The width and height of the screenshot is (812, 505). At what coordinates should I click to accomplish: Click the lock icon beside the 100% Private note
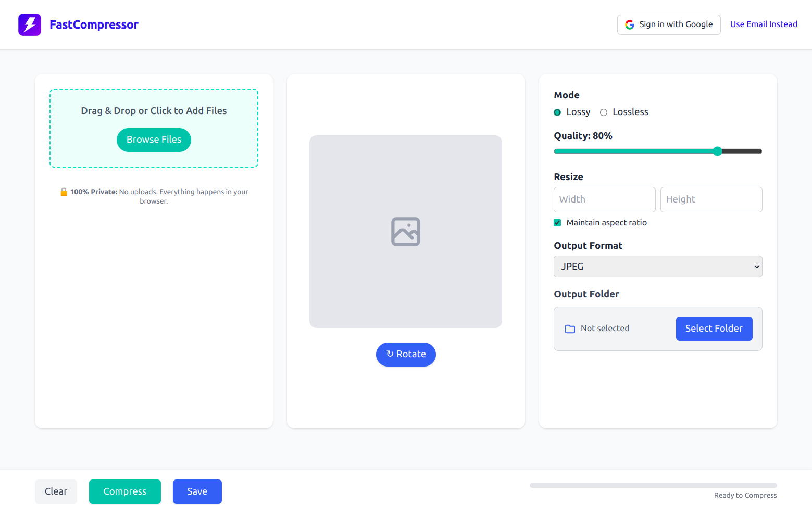point(64,191)
